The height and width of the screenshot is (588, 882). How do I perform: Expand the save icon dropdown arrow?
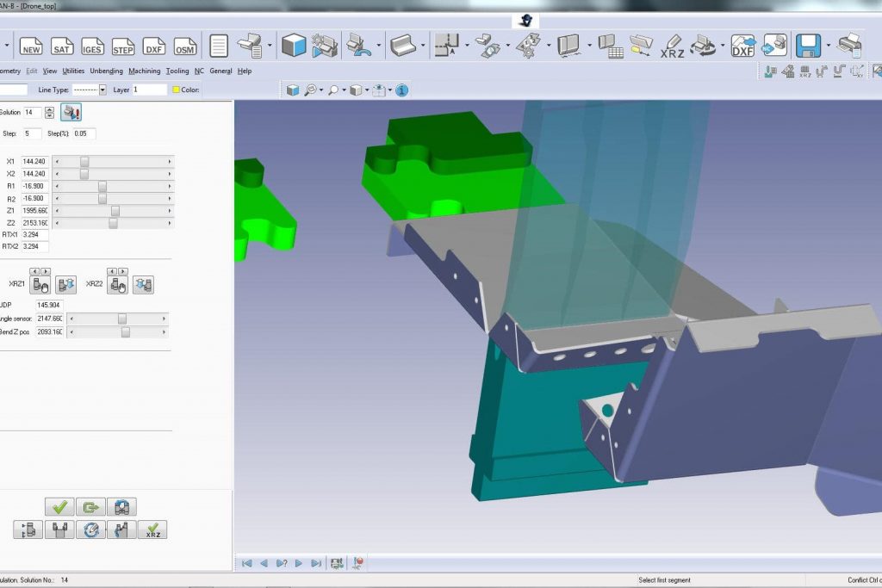829,46
